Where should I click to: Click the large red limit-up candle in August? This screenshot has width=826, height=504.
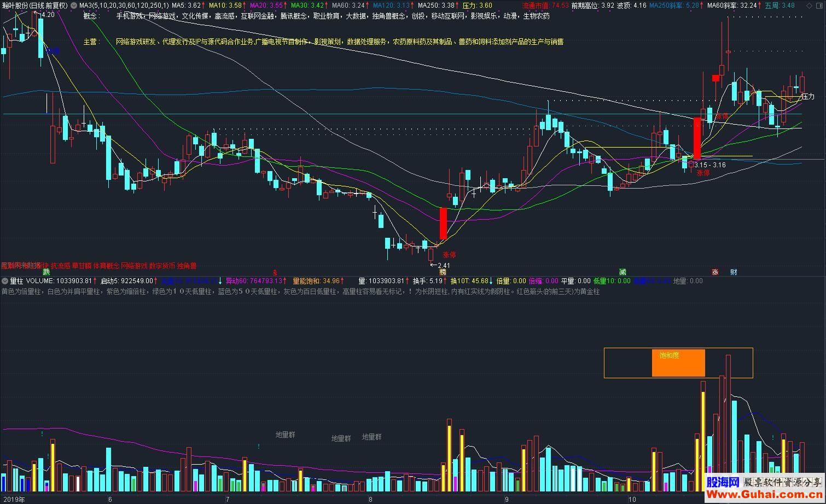443,224
